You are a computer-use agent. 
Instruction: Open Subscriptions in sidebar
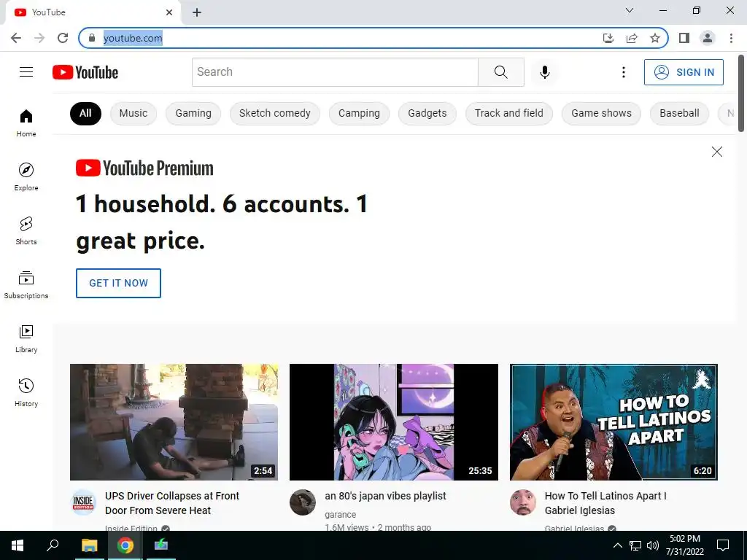26,285
